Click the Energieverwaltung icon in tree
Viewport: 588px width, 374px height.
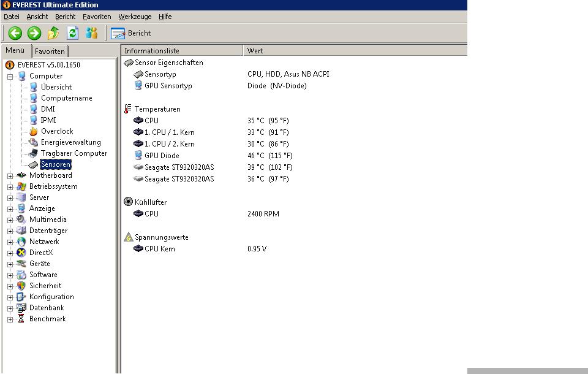click(x=33, y=142)
